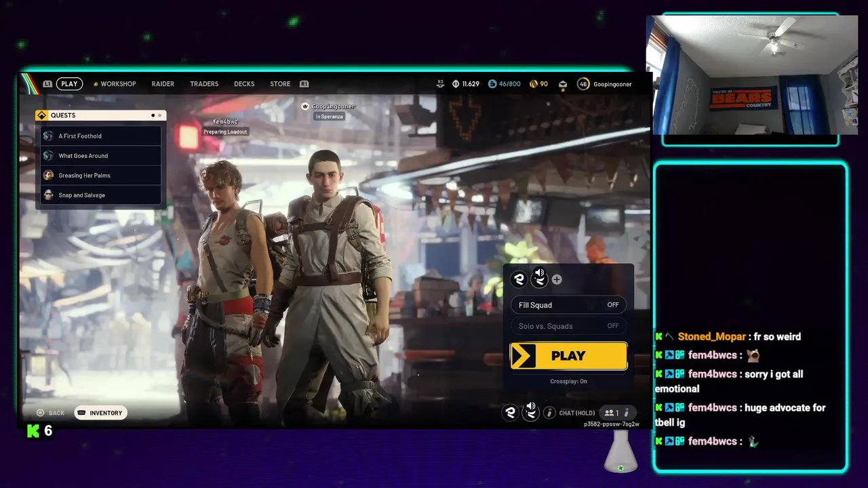The width and height of the screenshot is (868, 488).
Task: Click bottom bar first player emblem
Action: pyautogui.click(x=510, y=412)
